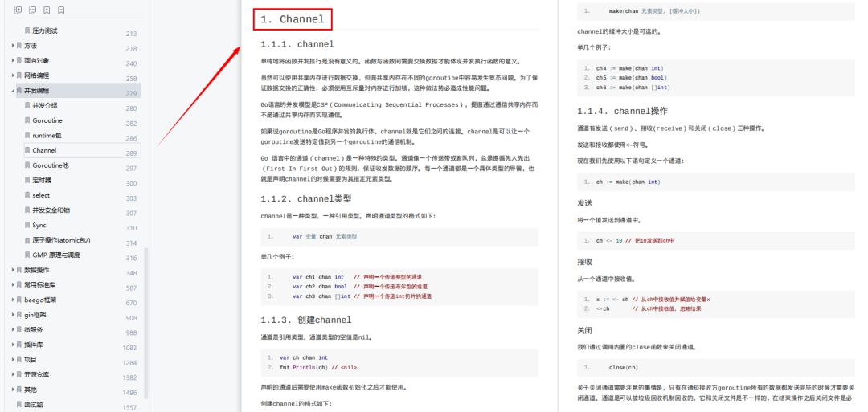Expand the 开源仓库 bookmark node
This screenshot has height=412, width=868.
pos(13,374)
